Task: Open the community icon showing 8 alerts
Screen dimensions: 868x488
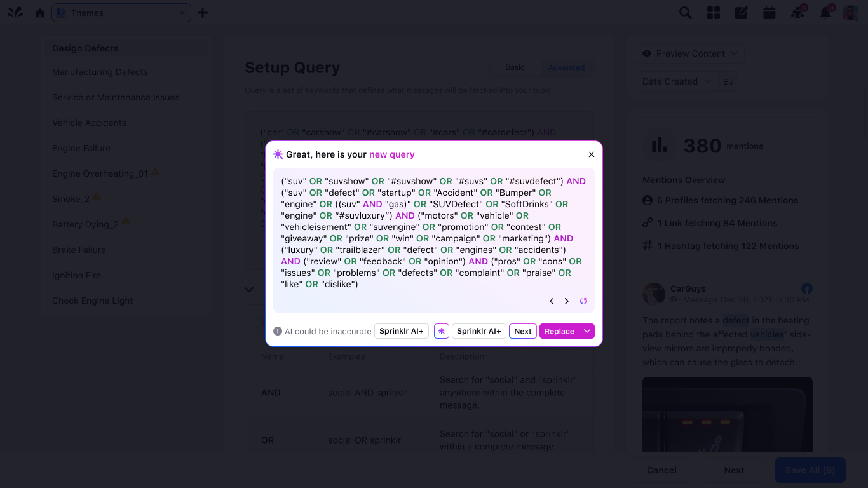Action: tap(797, 12)
